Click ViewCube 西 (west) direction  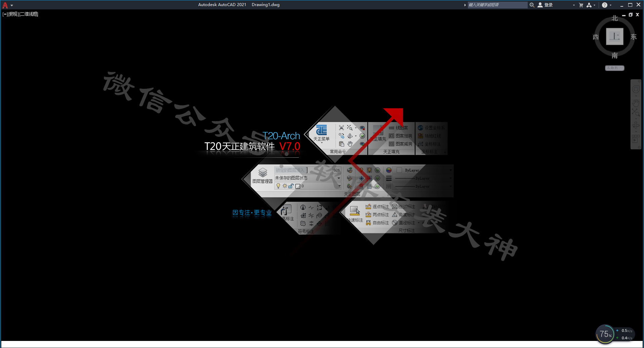[596, 37]
